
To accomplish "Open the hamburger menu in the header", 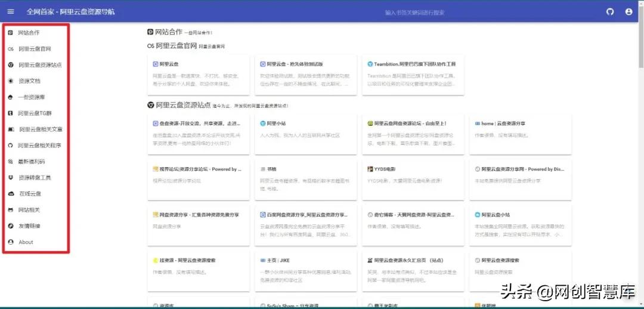I will pos(11,12).
